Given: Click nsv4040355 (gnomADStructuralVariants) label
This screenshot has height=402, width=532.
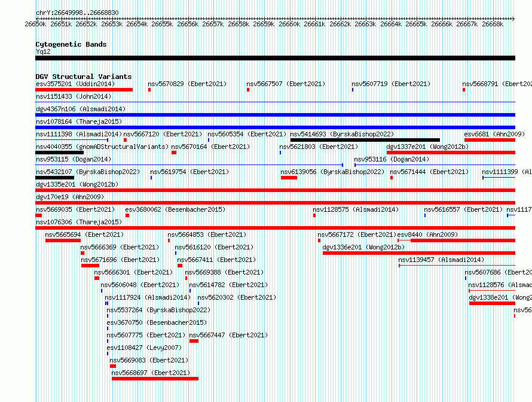Looking at the screenshot, I should 102,147.
